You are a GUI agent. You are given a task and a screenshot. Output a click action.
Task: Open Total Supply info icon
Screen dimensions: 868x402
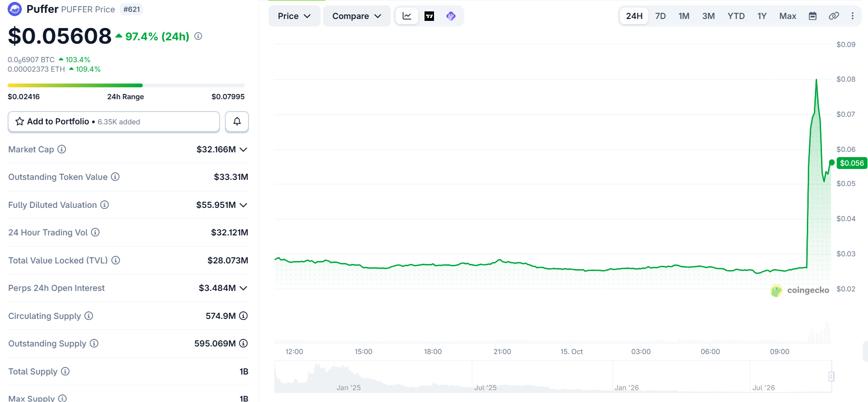tap(65, 371)
